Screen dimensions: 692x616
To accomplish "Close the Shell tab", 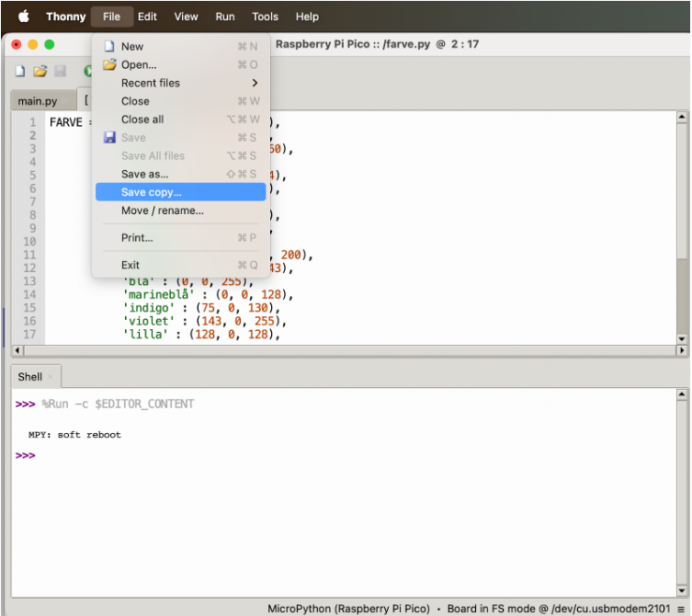I will 51,377.
